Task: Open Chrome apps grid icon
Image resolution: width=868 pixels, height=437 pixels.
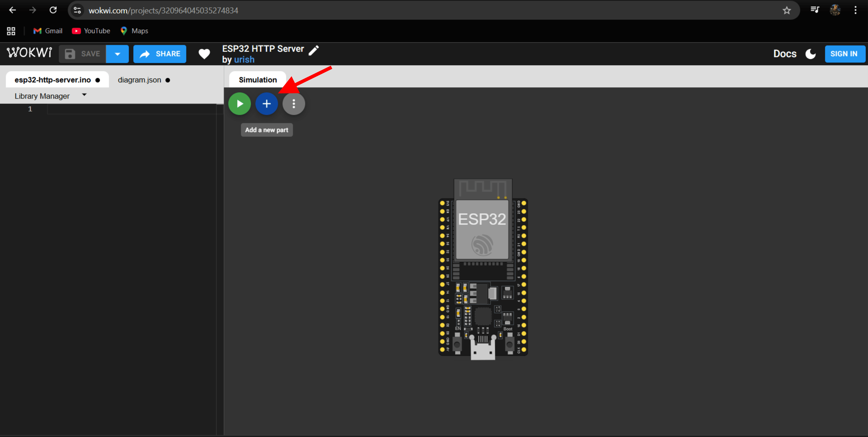Action: (x=11, y=31)
